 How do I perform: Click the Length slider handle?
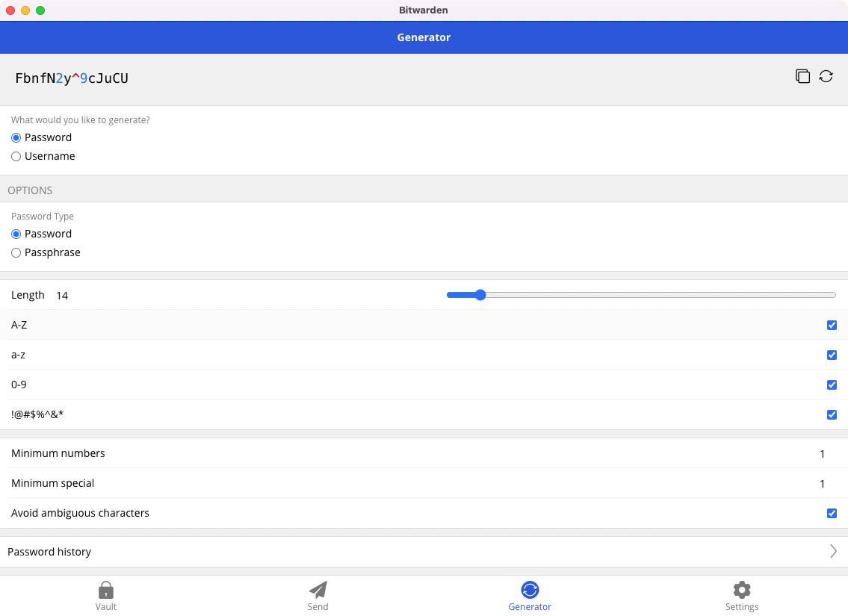tap(480, 294)
